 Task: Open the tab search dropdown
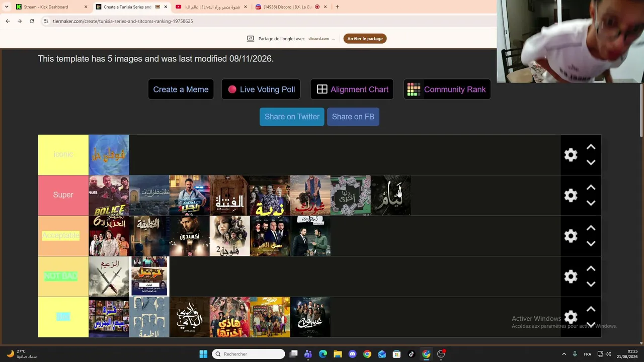7,7
